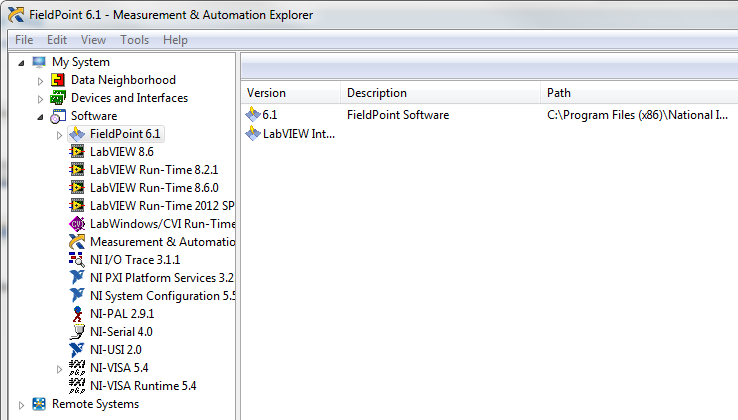Click the NI-Serial 4.0 connector icon
738x420 pixels.
tap(77, 331)
